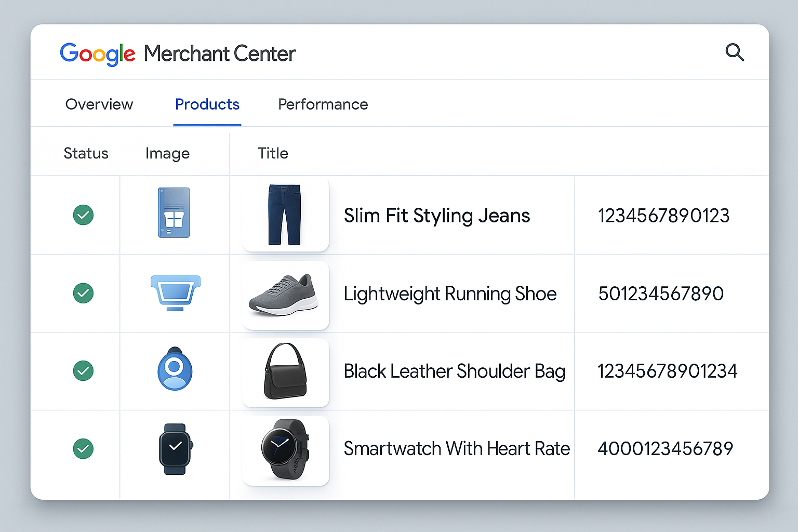798x532 pixels.
Task: Click green status check for Lightweight Running Shoe
Action: (83, 294)
